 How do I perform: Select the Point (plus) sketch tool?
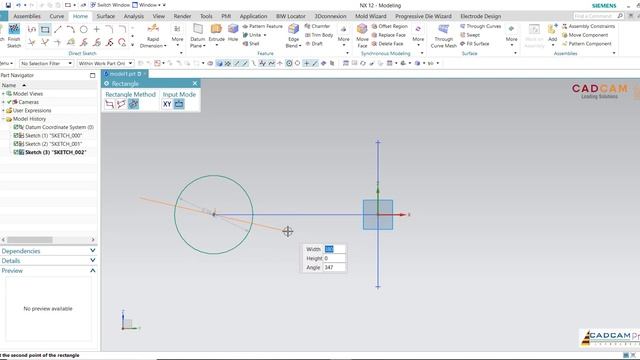(x=97, y=29)
